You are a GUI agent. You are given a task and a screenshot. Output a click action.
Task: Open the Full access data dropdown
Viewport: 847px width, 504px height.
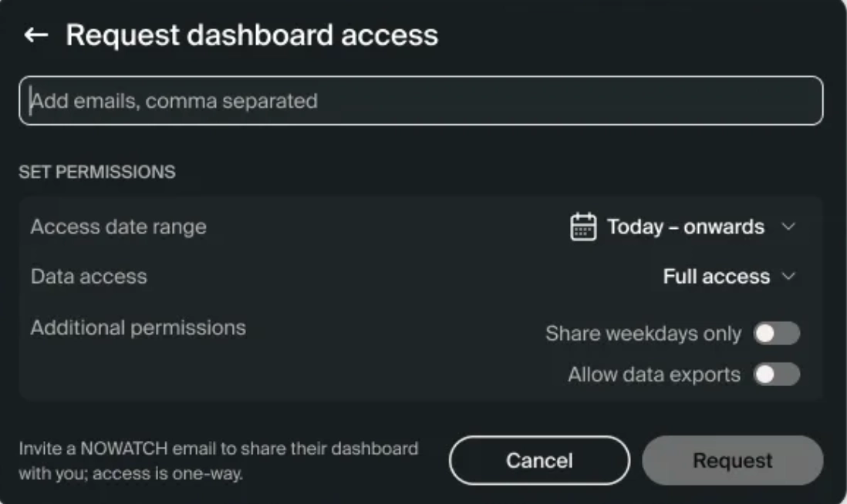729,277
